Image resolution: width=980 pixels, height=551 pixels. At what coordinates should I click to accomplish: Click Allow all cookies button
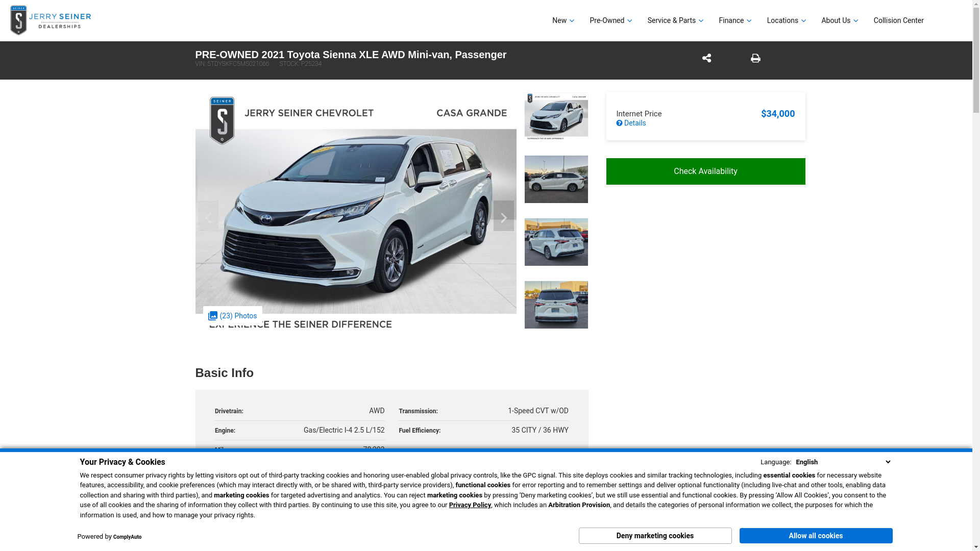pos(816,536)
